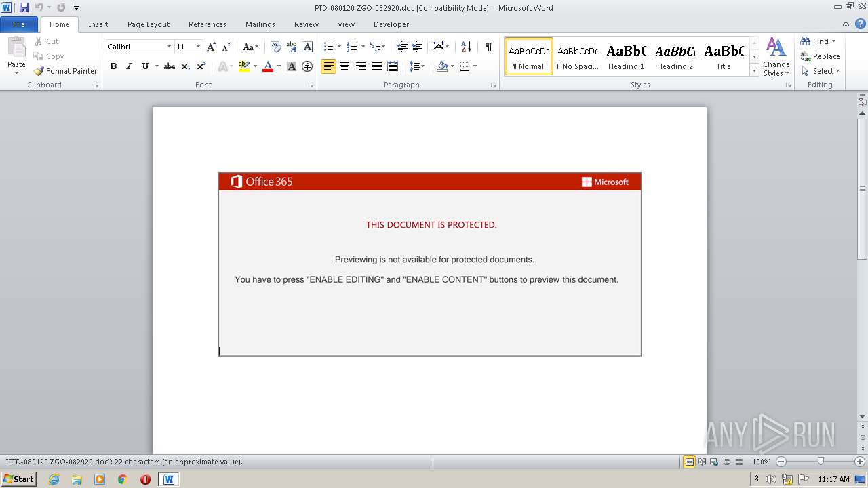Click the Cut command
Image resolution: width=868 pixels, height=488 pixels.
47,41
